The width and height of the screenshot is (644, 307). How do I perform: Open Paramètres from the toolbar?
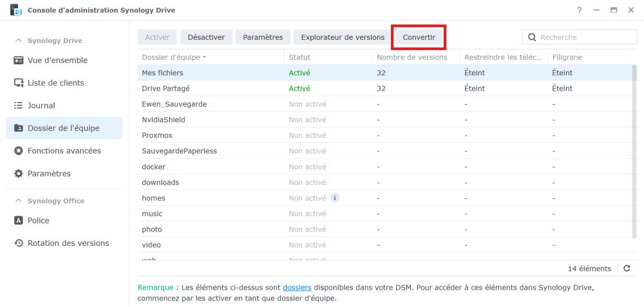[263, 37]
